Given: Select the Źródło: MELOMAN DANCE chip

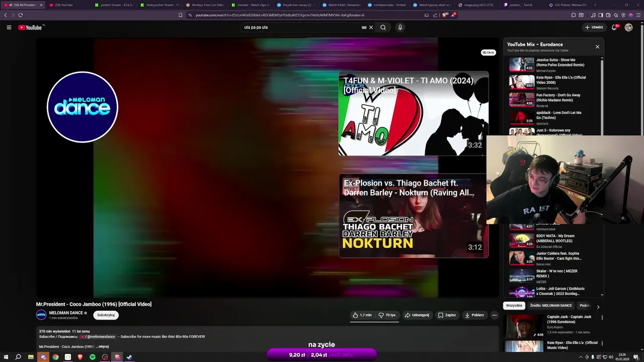Looking at the screenshot, I should point(551,305).
